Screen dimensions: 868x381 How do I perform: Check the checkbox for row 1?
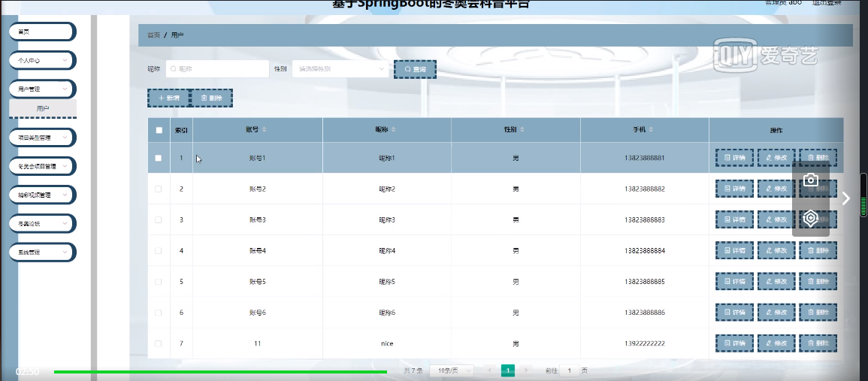tap(158, 158)
